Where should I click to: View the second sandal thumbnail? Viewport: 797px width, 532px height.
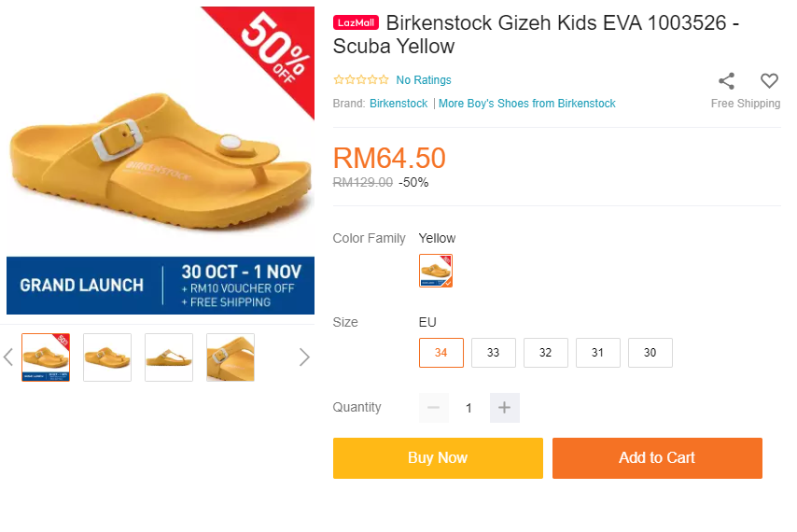coord(107,357)
